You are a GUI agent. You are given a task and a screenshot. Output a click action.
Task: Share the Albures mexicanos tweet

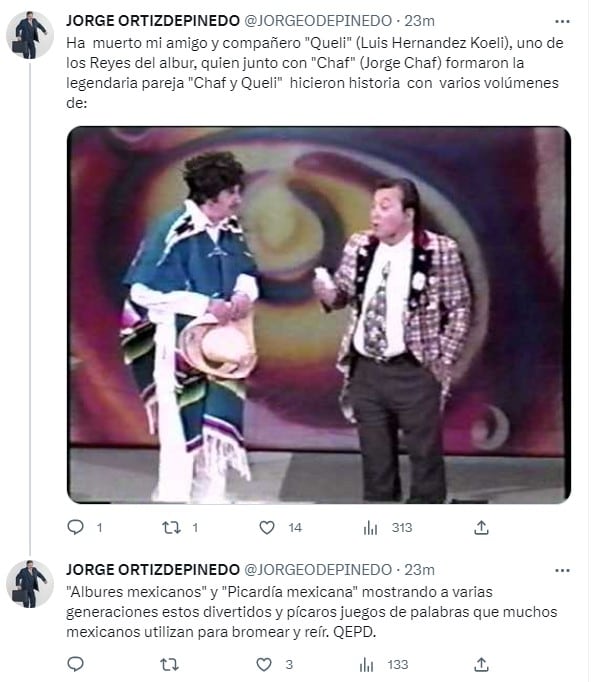[x=481, y=664]
